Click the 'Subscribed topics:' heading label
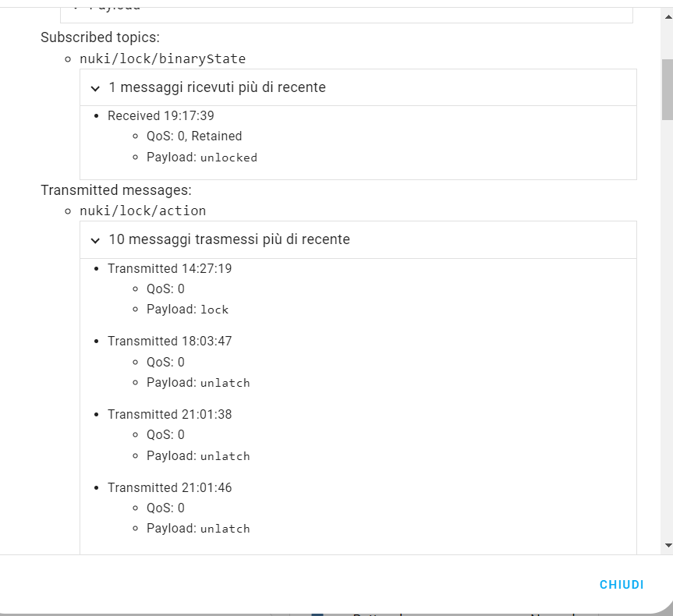Viewport: 673px width, 616px height. coord(92,37)
